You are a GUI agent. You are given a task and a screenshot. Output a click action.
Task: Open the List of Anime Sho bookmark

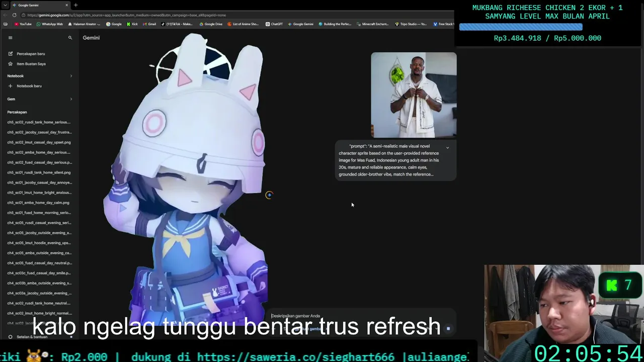coord(243,24)
